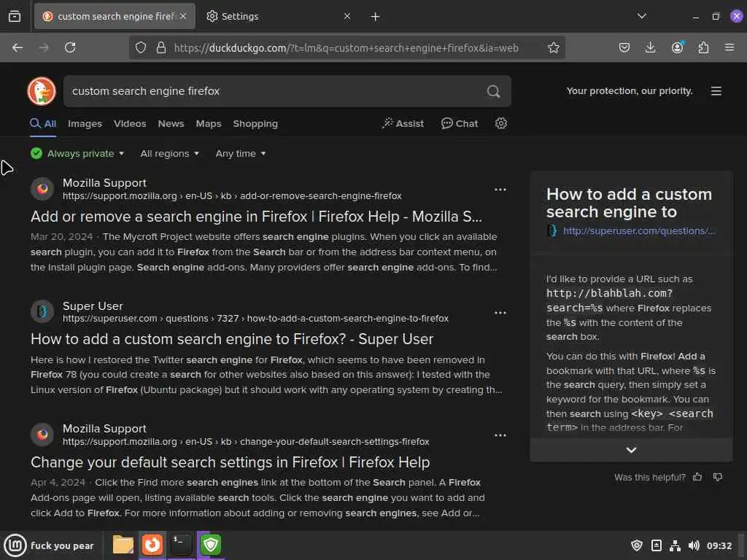Open the green shield app in taskbar
This screenshot has height=560, width=747.
click(x=211, y=545)
